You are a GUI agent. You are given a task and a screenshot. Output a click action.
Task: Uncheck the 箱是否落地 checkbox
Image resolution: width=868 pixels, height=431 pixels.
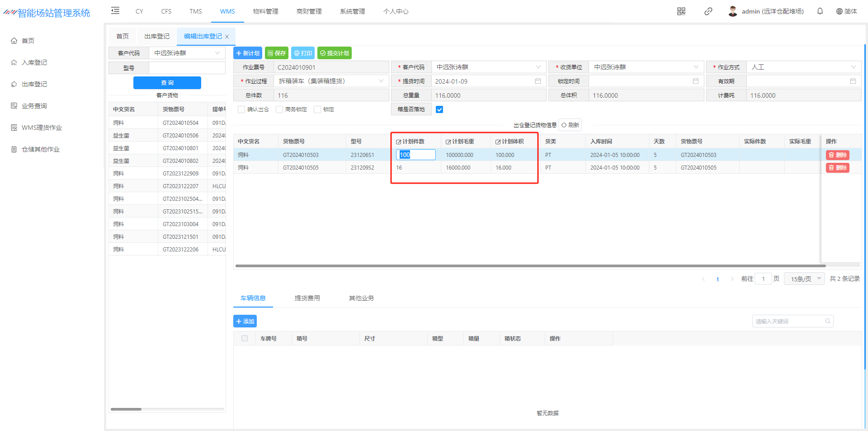point(439,109)
